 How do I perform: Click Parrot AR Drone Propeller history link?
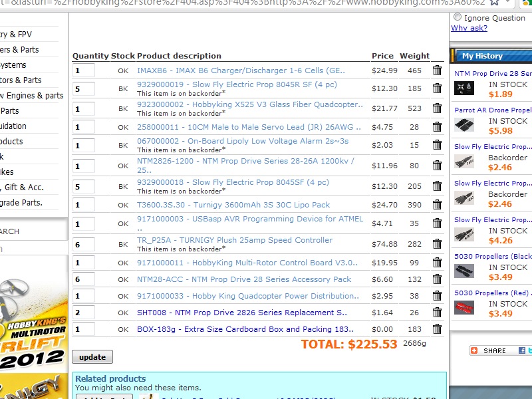point(493,110)
